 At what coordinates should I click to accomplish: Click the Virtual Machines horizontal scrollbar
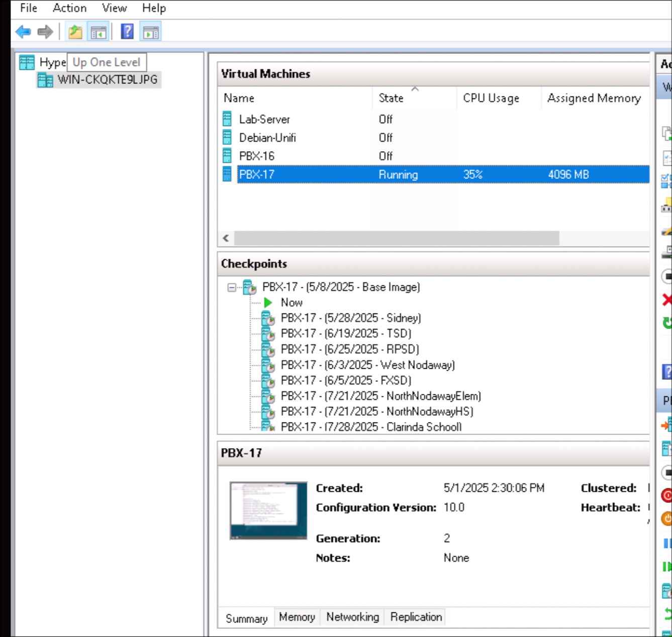396,238
